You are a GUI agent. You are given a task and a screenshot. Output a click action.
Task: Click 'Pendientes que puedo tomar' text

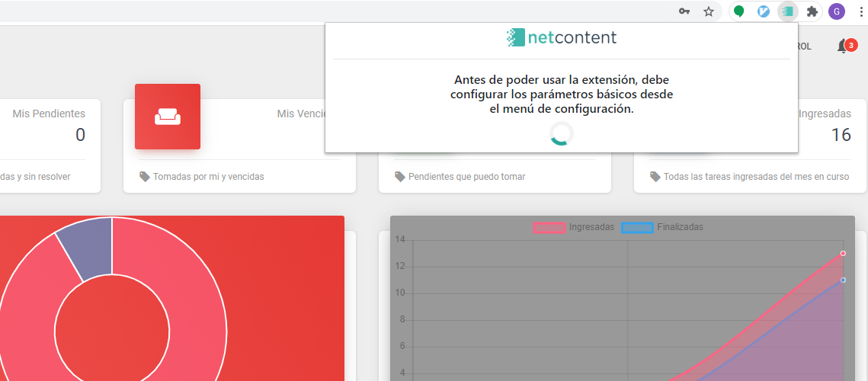pos(466,177)
